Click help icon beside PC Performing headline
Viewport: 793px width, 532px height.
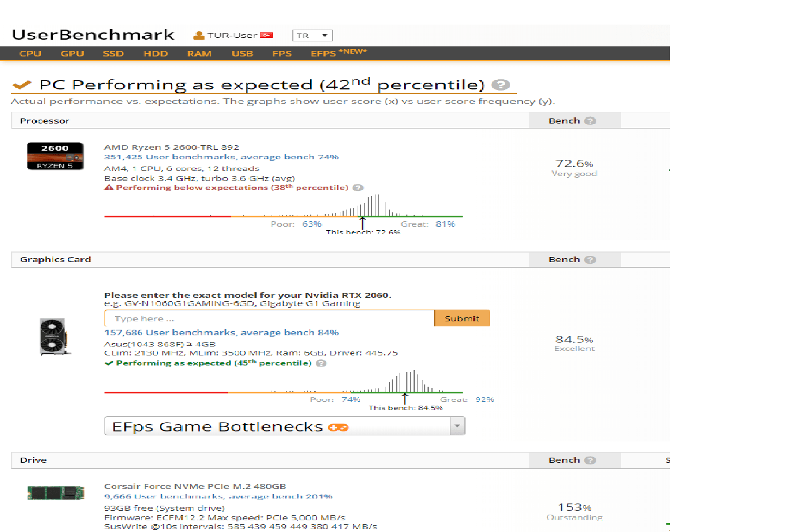tap(501, 84)
